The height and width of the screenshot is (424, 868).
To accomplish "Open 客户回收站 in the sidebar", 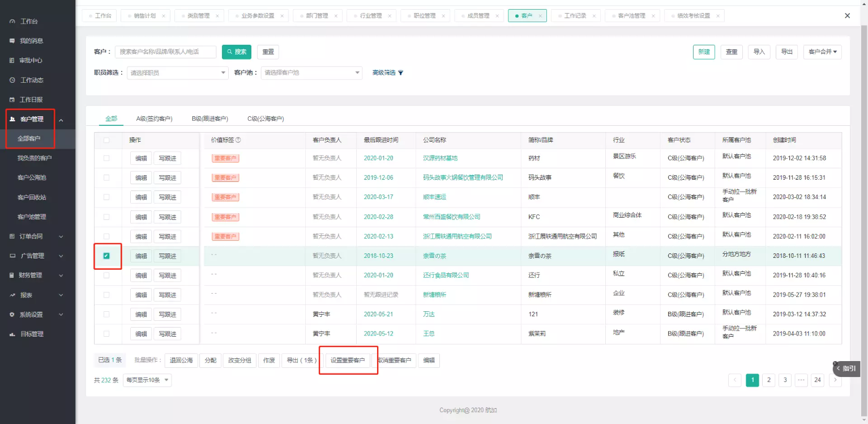I will [32, 197].
